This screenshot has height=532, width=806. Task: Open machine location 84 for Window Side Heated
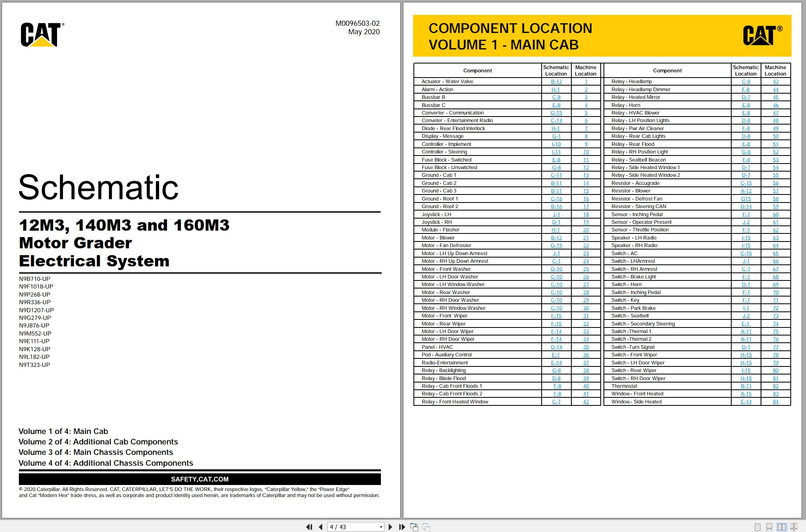pos(775,402)
